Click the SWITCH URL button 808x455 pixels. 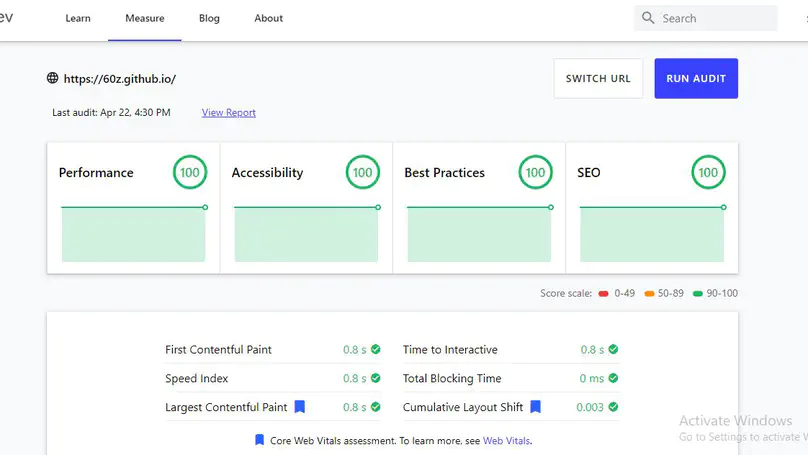click(598, 78)
